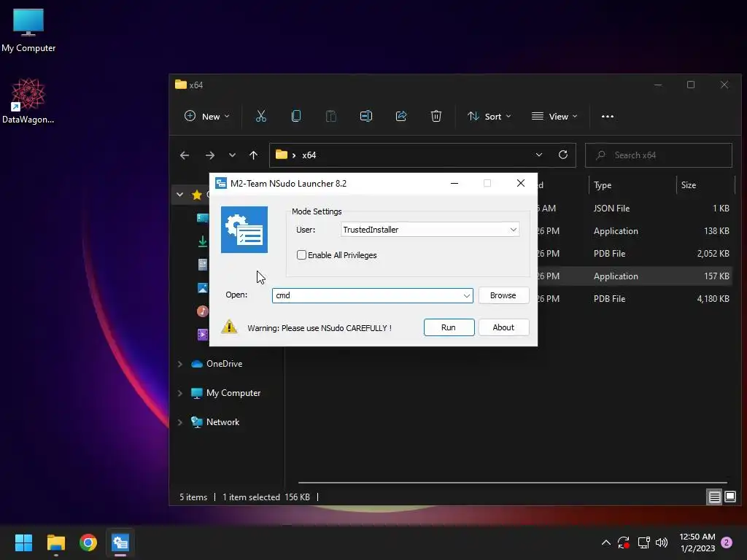
Task: Switch to large thumbnails view icon
Action: click(730, 497)
